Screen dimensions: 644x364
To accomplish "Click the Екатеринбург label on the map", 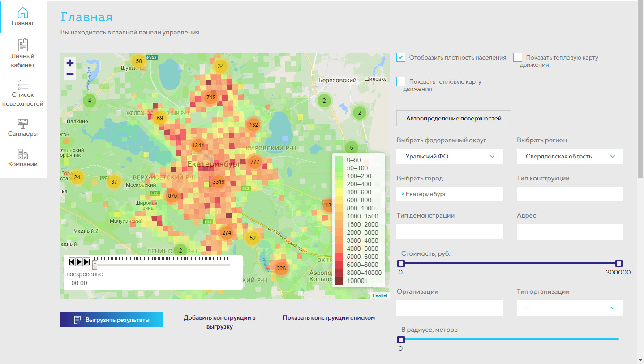I will [x=214, y=164].
